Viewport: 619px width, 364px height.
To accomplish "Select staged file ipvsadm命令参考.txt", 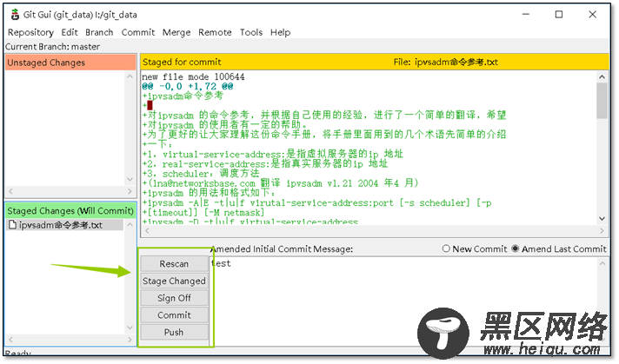I will pyautogui.click(x=65, y=225).
